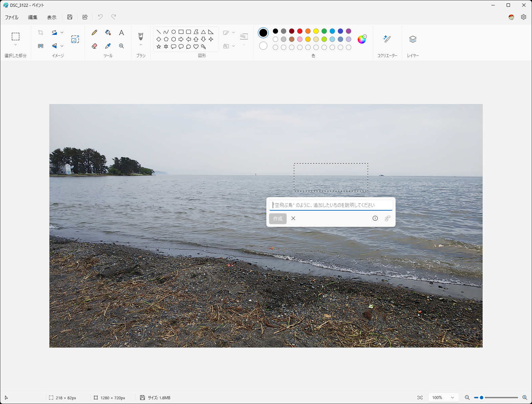This screenshot has width=532, height=404.
Task: Expand the line size dropdown
Action: (244, 45)
